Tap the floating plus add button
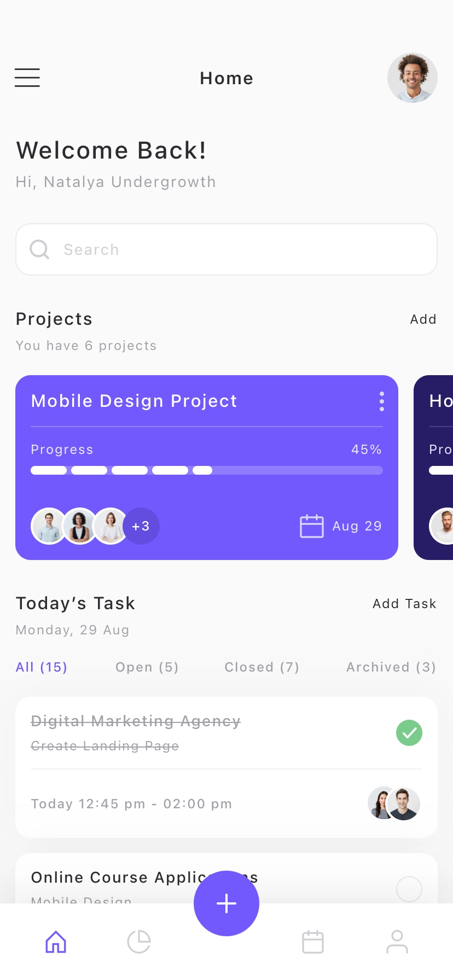Image resolution: width=453 pixels, height=980 pixels. (226, 903)
